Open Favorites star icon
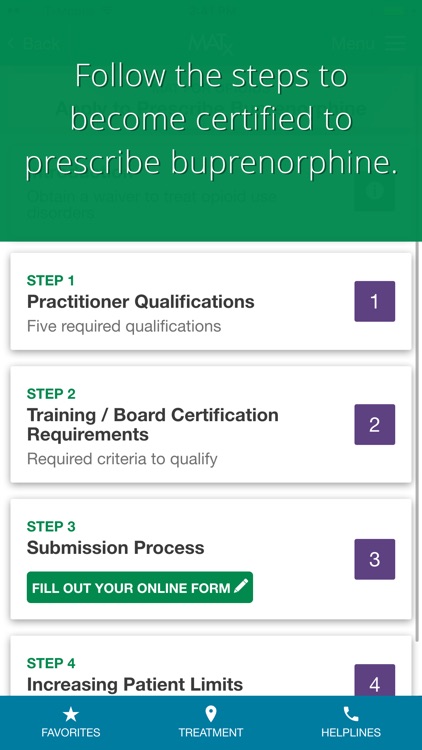The height and width of the screenshot is (750, 422). (71, 715)
